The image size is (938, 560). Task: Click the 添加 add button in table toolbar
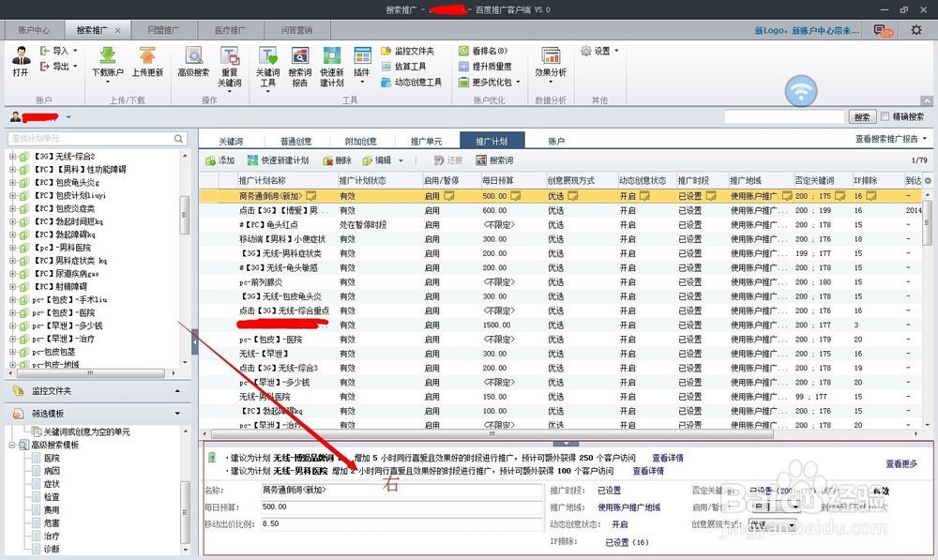click(x=219, y=160)
